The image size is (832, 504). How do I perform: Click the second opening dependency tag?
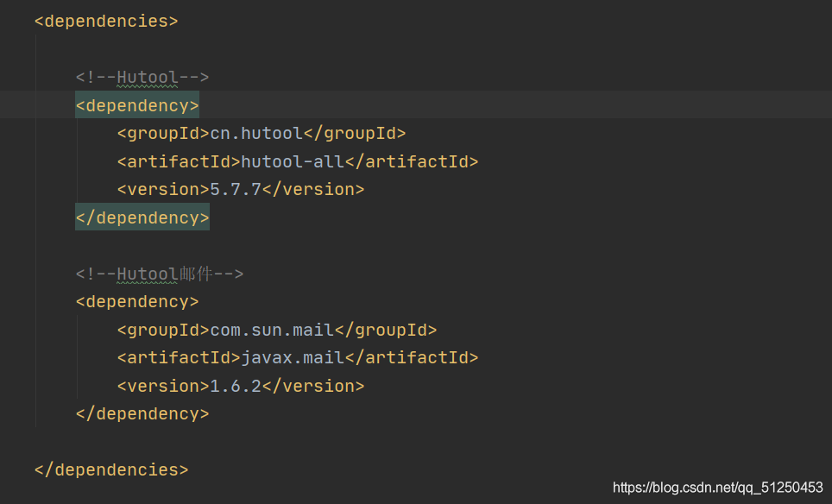coord(137,302)
